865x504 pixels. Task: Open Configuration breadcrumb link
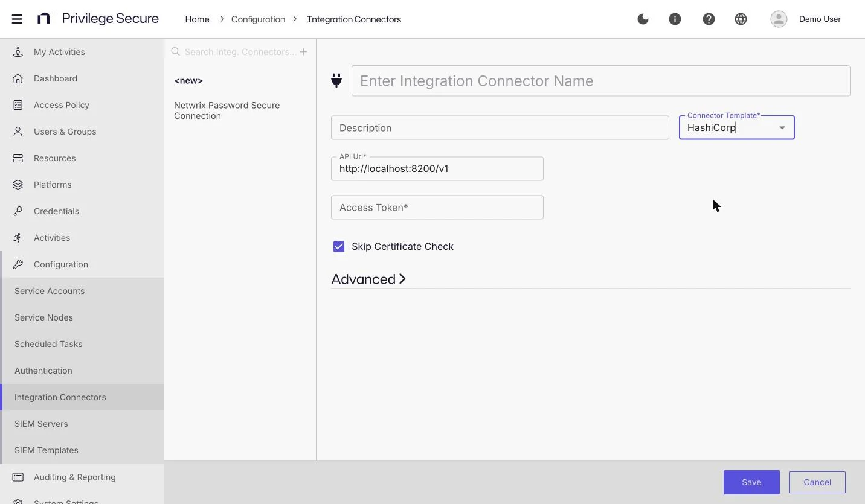coord(258,19)
